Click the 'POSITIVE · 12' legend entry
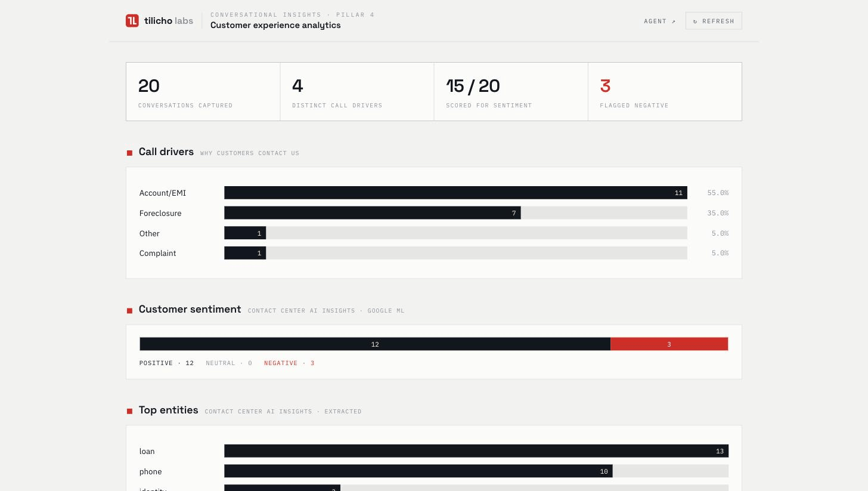Image resolution: width=868 pixels, height=491 pixels. tap(167, 363)
